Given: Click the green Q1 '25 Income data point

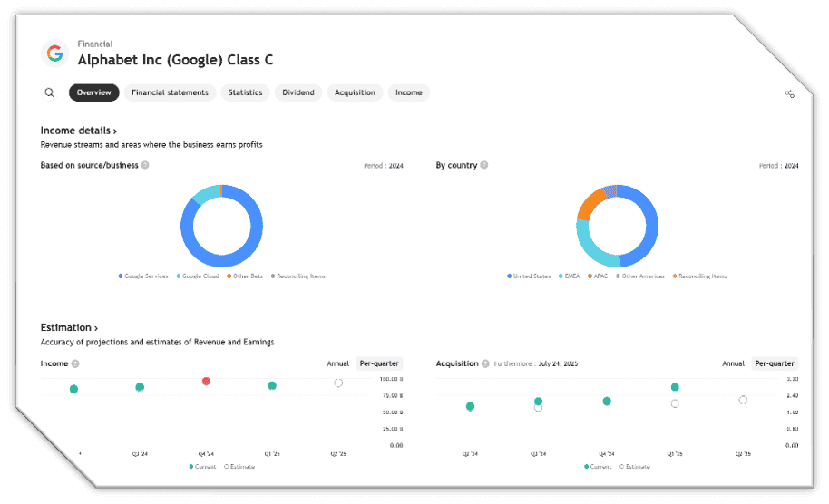Looking at the screenshot, I should click(272, 385).
